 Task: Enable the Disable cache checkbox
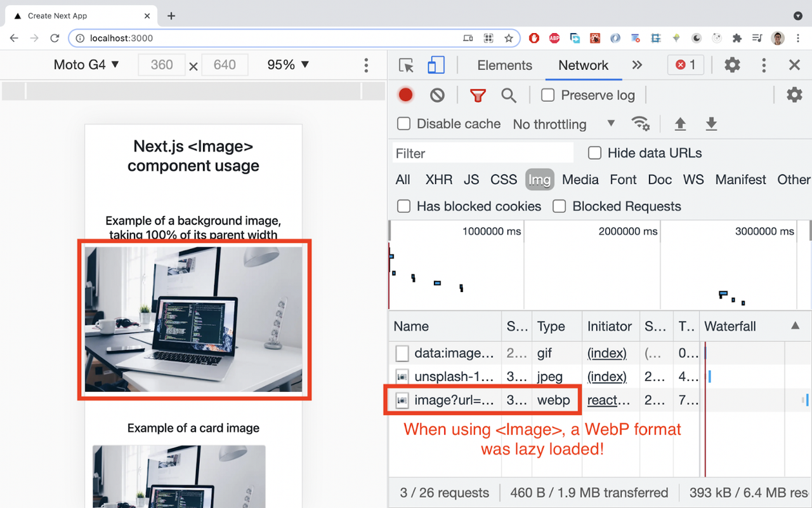[403, 124]
